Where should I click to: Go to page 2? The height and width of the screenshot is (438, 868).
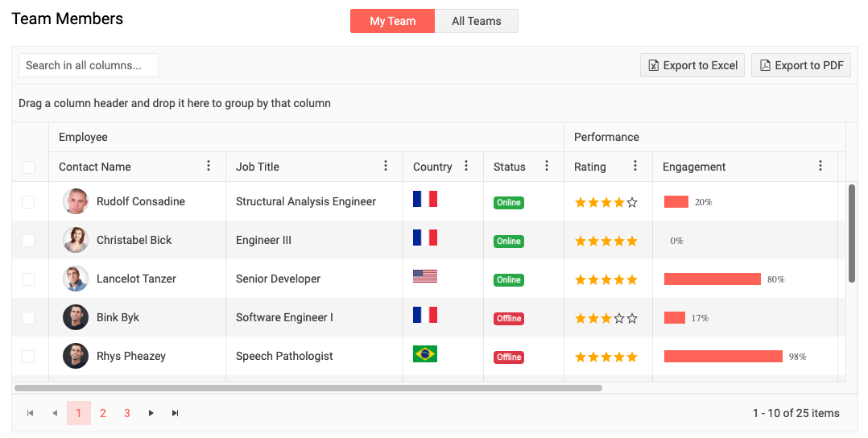(x=103, y=413)
